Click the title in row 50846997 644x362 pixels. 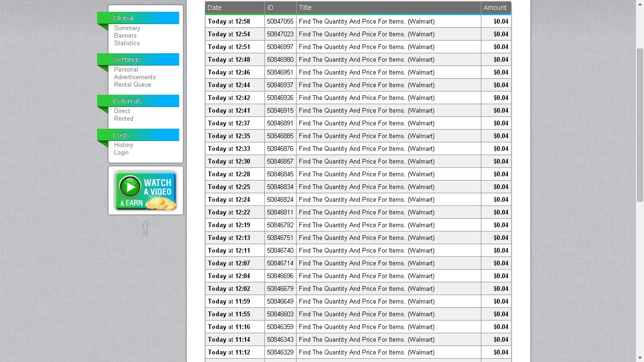click(367, 47)
